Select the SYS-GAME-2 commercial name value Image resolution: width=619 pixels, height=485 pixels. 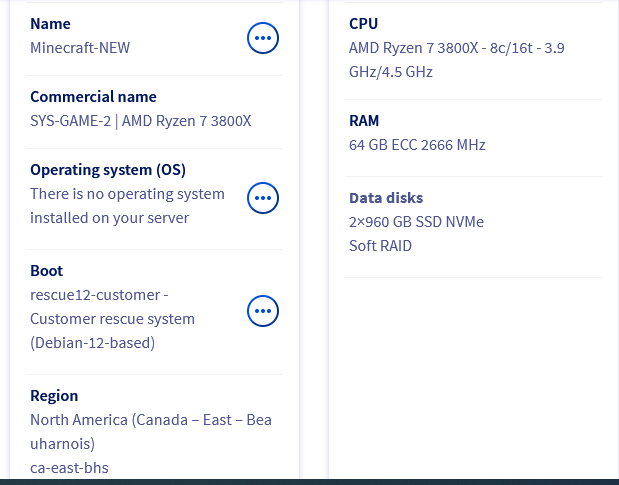140,121
